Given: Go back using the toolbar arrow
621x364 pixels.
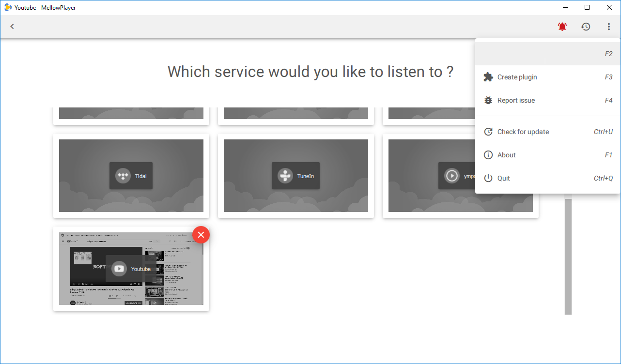Looking at the screenshot, I should coord(12,27).
